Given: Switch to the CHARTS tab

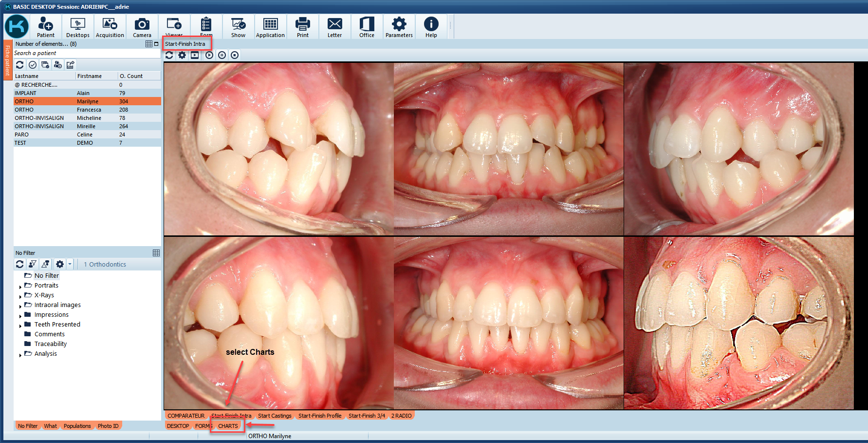Looking at the screenshot, I should click(x=228, y=426).
